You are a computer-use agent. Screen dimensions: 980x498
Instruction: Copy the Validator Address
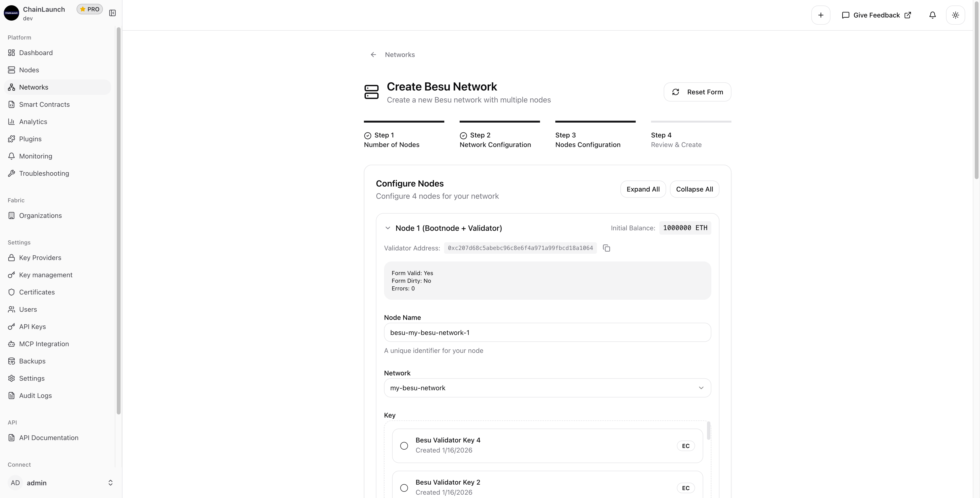(x=607, y=248)
